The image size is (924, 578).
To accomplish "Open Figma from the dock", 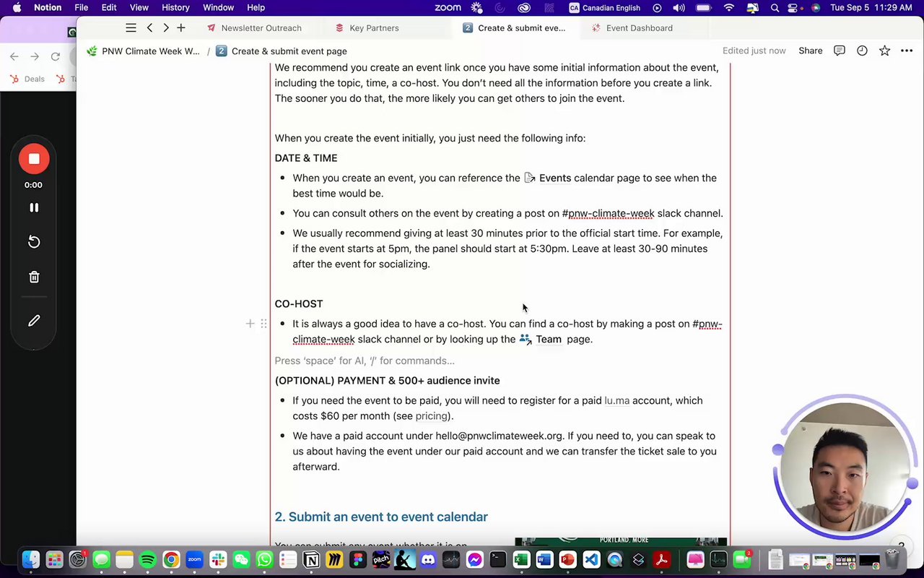I will tap(358, 559).
